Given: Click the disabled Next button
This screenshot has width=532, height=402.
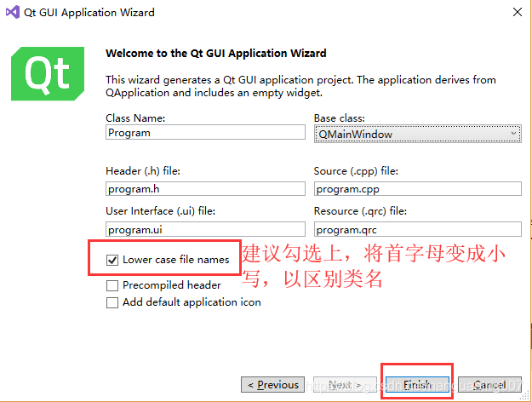Looking at the screenshot, I should click(345, 385).
